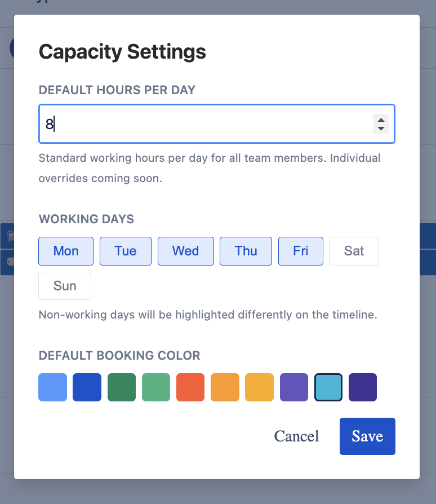Toggle Saturday as a working day
Screen dimensions: 436x504
353,251
